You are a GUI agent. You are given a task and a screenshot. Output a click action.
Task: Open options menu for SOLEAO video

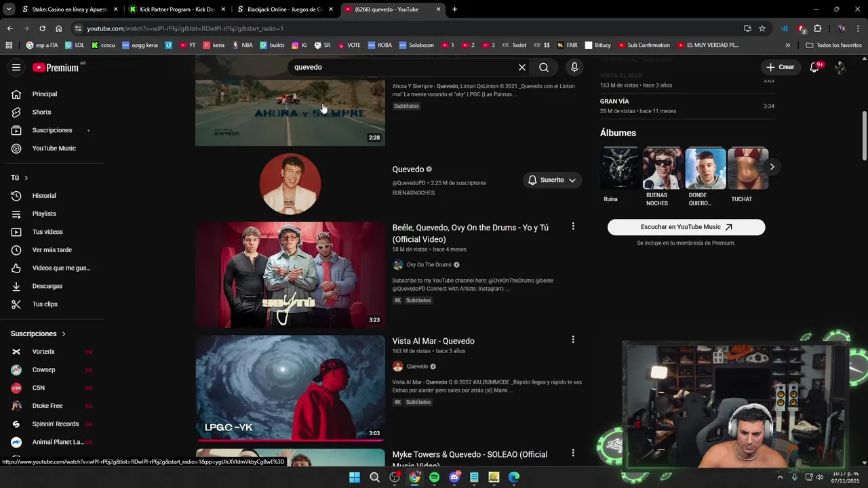click(x=573, y=453)
